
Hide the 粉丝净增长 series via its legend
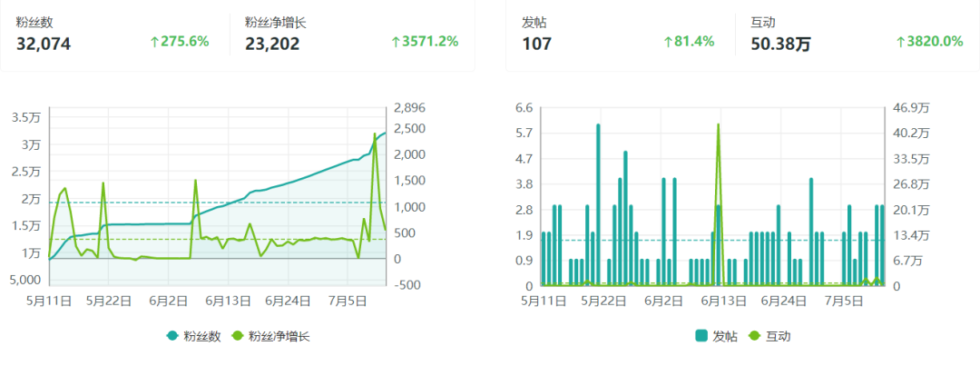click(x=272, y=336)
